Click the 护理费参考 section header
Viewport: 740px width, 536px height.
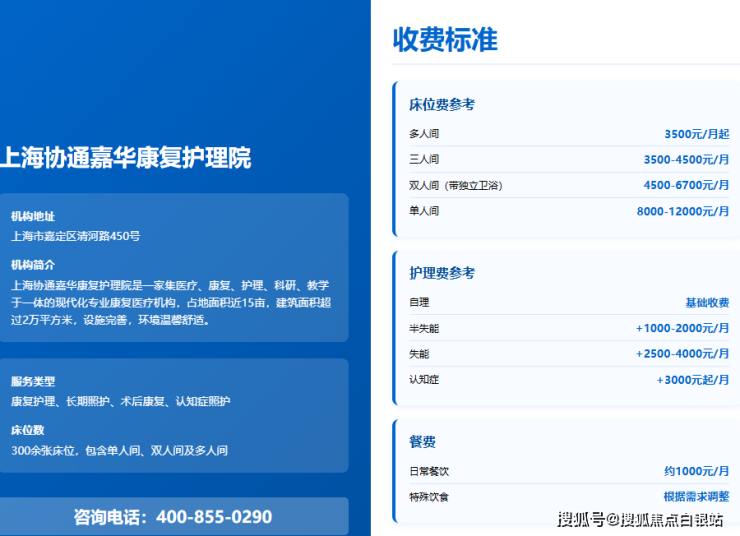442,273
